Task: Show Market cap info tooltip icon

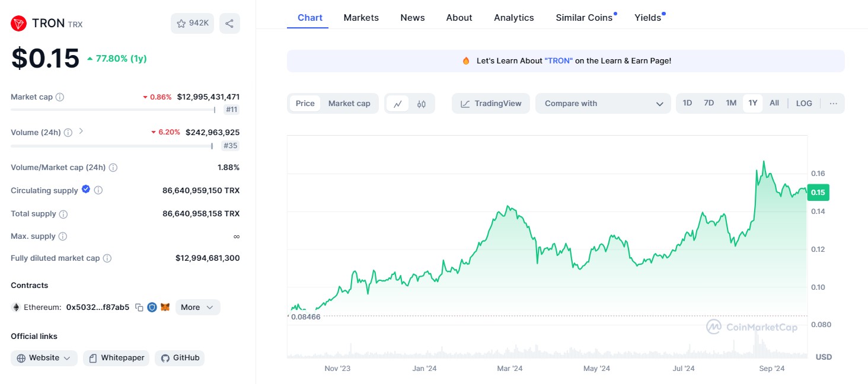Action: (60, 97)
